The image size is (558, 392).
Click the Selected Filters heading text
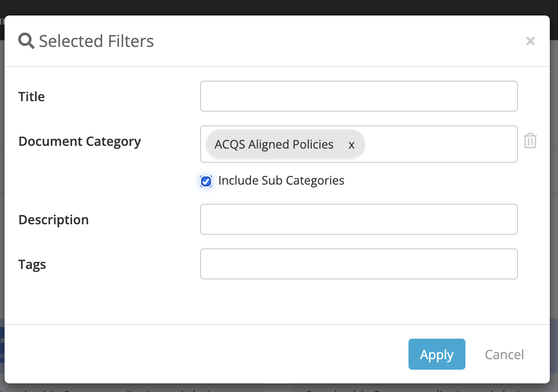coord(96,41)
